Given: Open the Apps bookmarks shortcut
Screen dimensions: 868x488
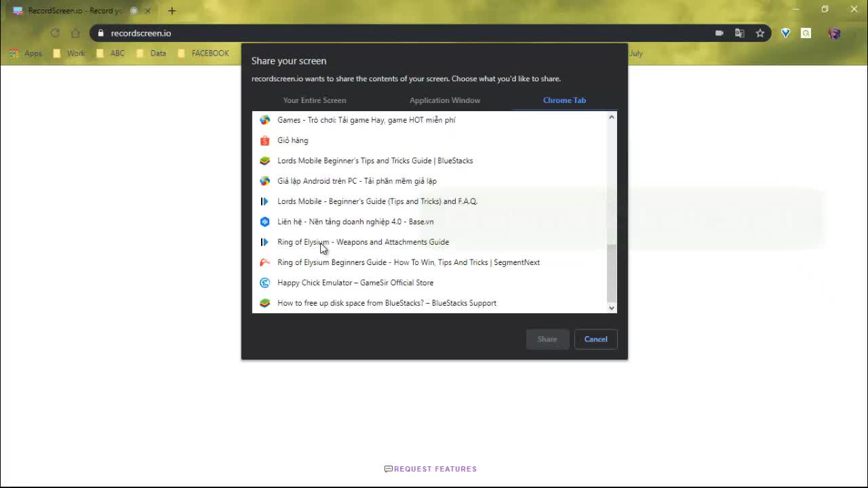Looking at the screenshot, I should 26,54.
